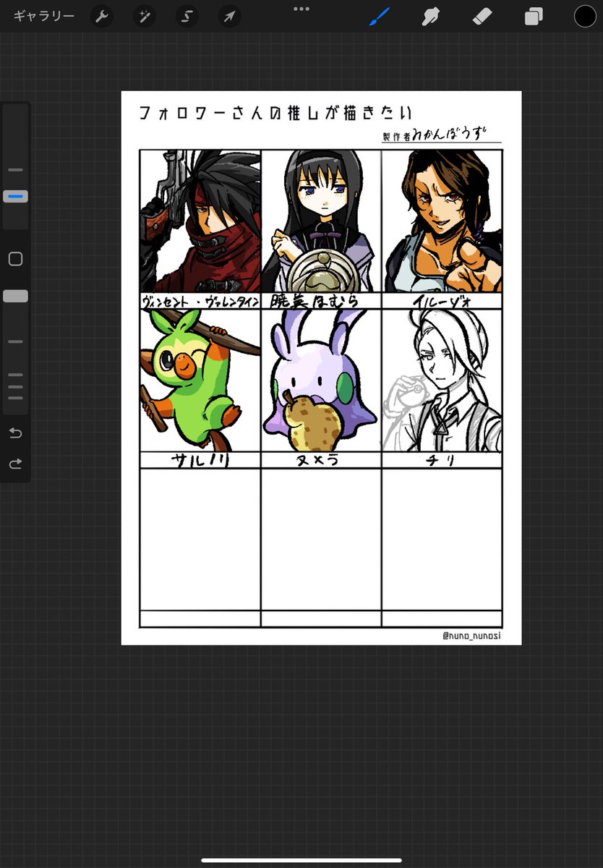Select the Eraser tool
Image resolution: width=603 pixels, height=868 pixels.
pos(482,16)
